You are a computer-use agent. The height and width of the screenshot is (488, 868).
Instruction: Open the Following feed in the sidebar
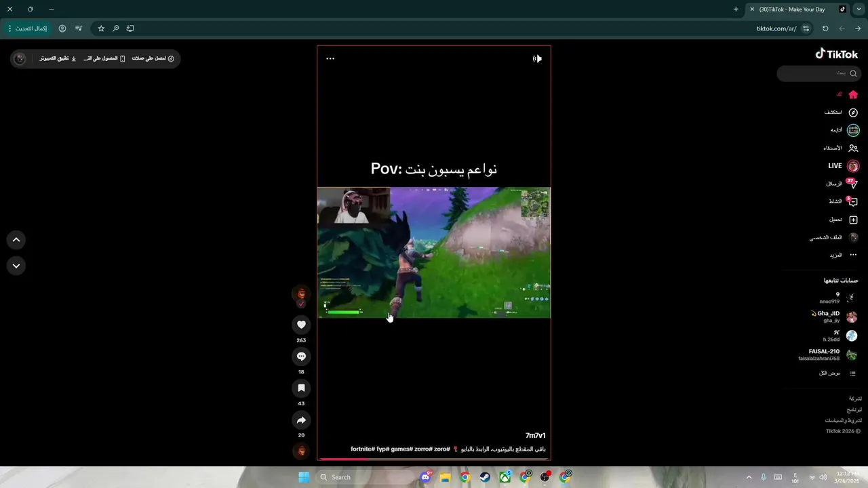click(x=845, y=130)
